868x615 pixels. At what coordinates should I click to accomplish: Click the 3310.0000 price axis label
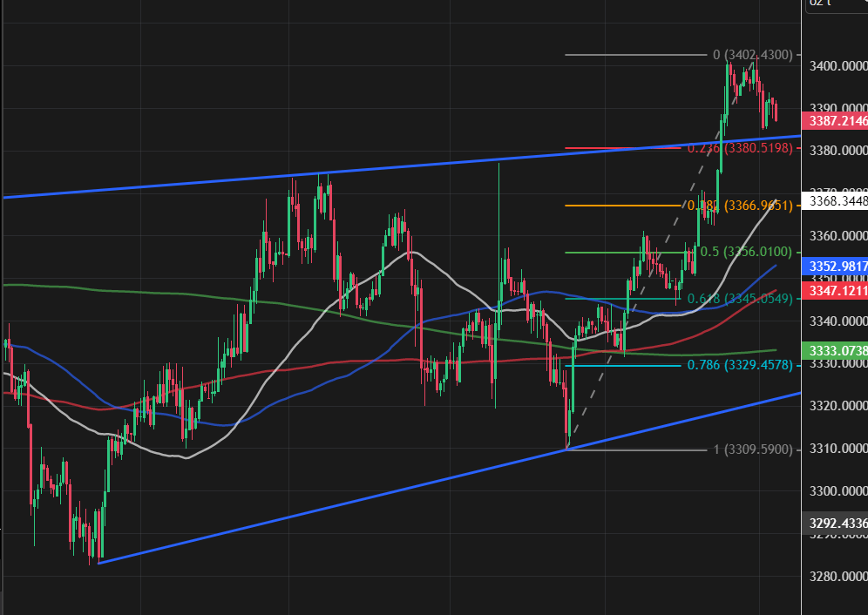pyautogui.click(x=838, y=449)
